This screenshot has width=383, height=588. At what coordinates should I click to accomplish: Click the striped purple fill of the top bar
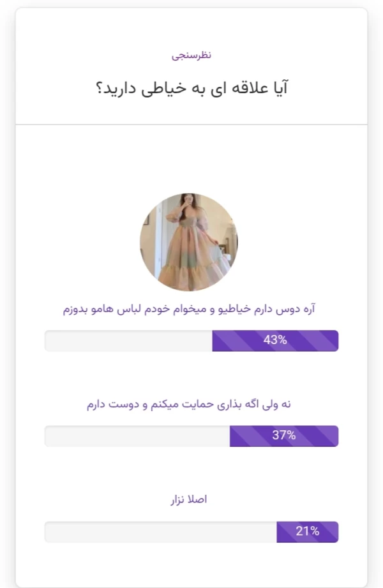tap(274, 340)
